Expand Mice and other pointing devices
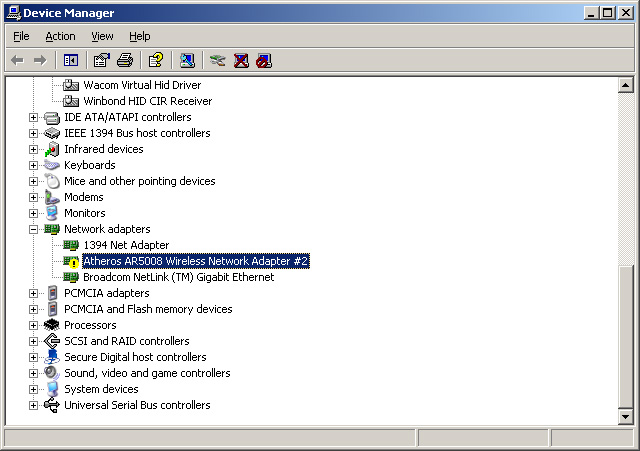Image resolution: width=640 pixels, height=451 pixels. pyautogui.click(x=33, y=181)
